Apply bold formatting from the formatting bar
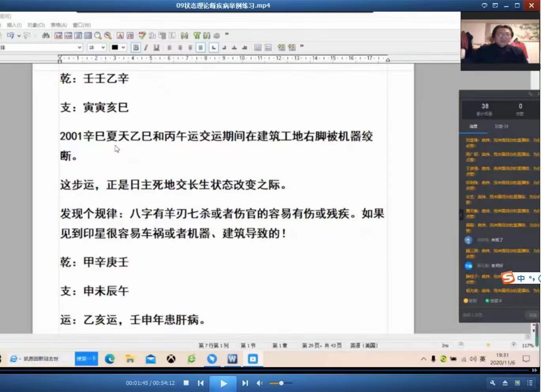The image size is (541, 392). click(135, 47)
